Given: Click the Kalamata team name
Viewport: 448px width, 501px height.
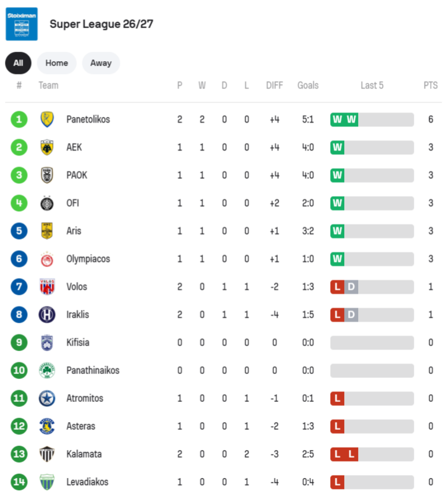Looking at the screenshot, I should pos(84,454).
